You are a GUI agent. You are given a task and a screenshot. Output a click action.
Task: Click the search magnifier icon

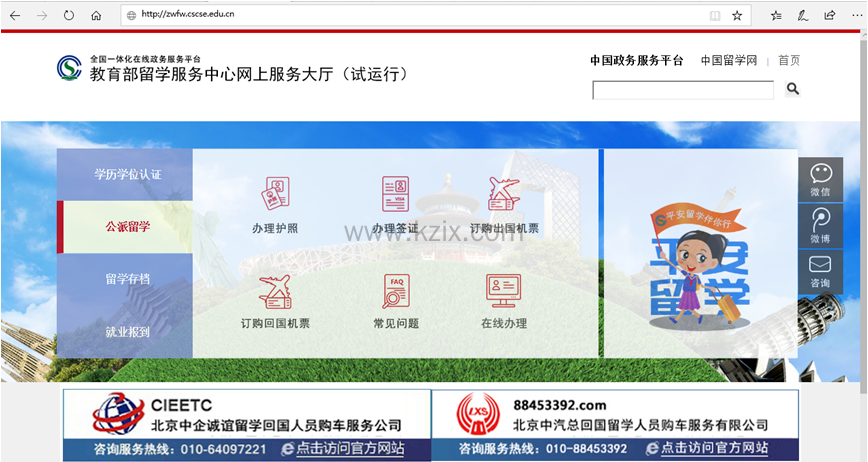coord(792,90)
